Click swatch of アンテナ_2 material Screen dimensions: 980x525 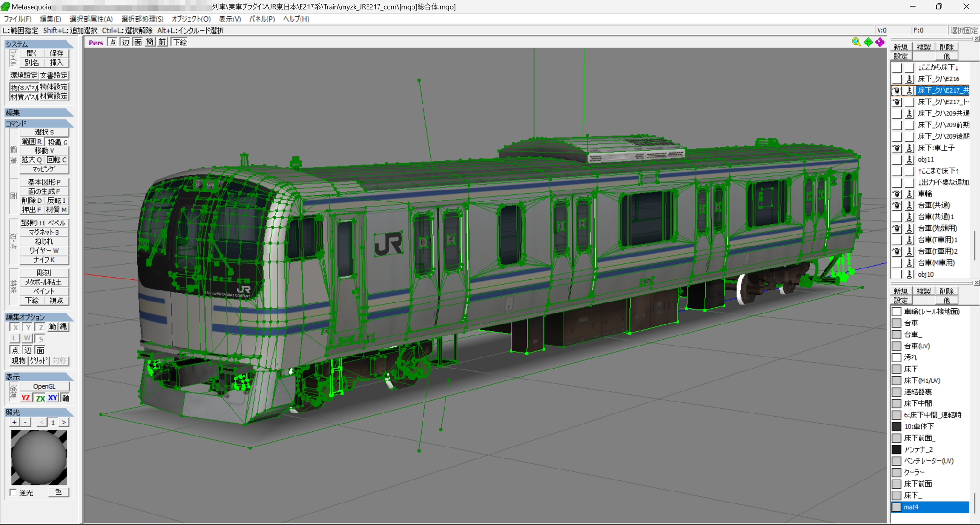(897, 449)
